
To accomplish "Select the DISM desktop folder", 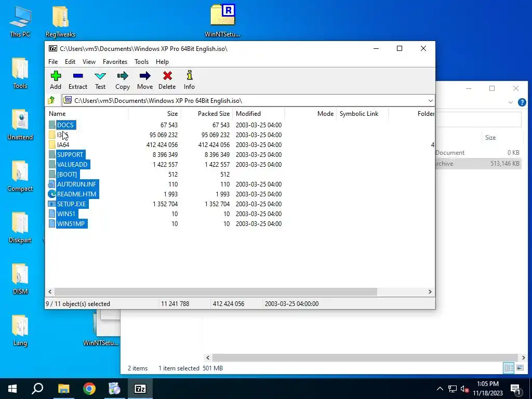I will click(20, 280).
